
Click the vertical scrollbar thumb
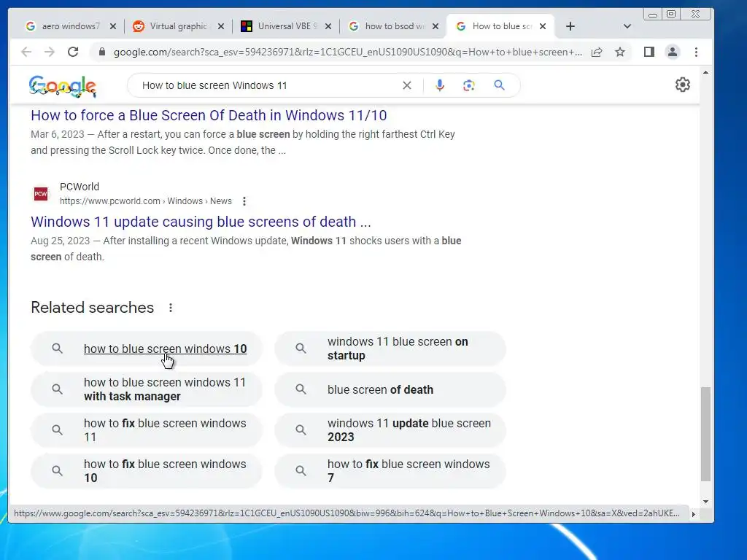point(705,434)
